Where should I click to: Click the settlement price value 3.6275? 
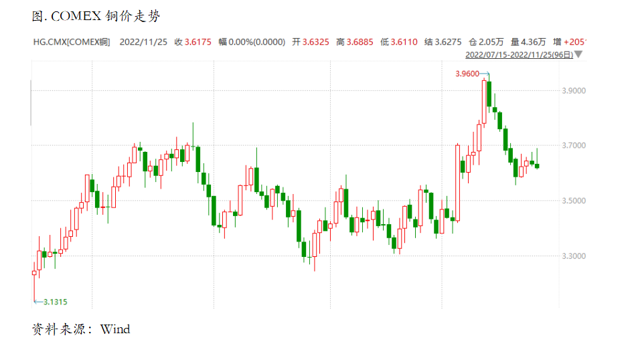pos(448,41)
